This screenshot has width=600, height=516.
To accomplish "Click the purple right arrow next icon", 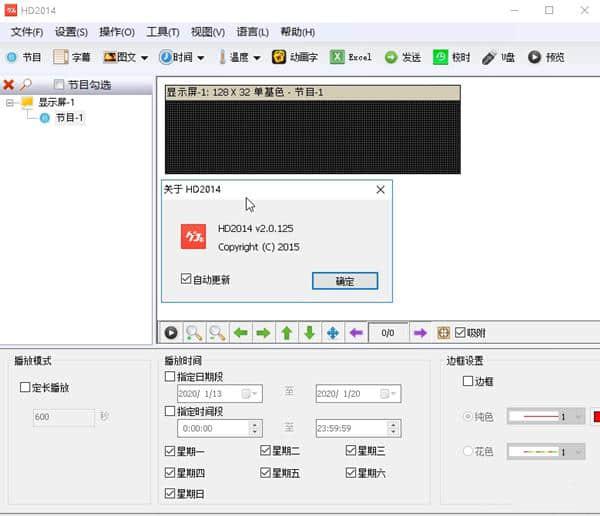I will [x=420, y=332].
